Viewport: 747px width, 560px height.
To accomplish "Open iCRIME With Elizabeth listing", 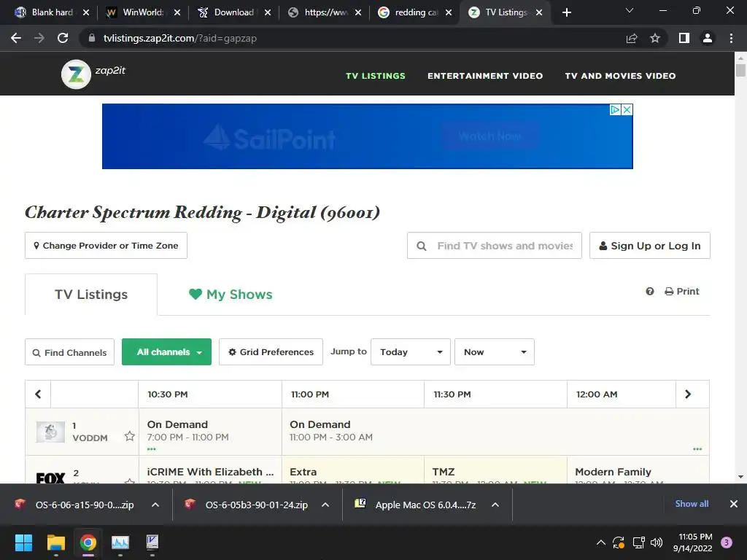I will pos(210,472).
